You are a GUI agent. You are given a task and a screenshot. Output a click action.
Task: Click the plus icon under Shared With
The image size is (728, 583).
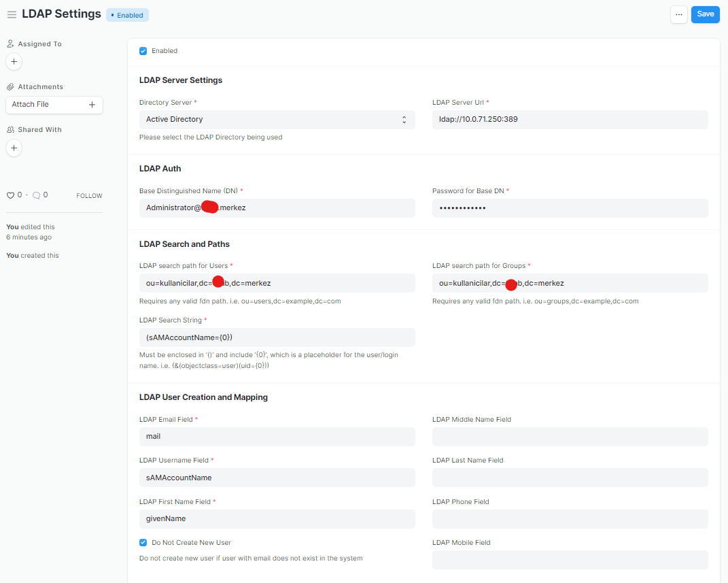(x=14, y=148)
